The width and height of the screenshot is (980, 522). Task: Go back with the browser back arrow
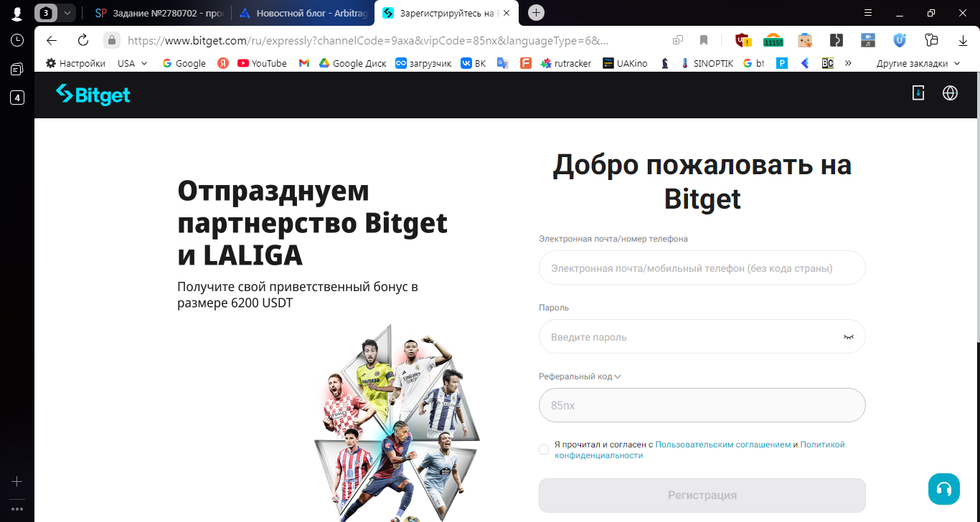coord(51,40)
